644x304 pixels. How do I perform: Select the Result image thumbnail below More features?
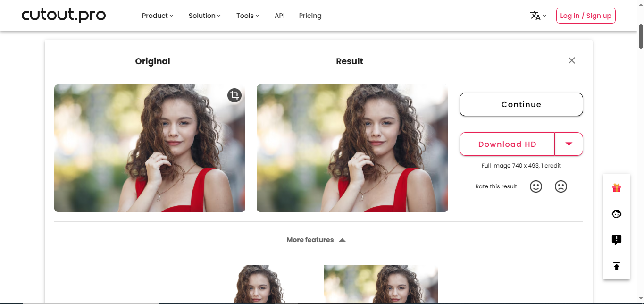point(380,283)
